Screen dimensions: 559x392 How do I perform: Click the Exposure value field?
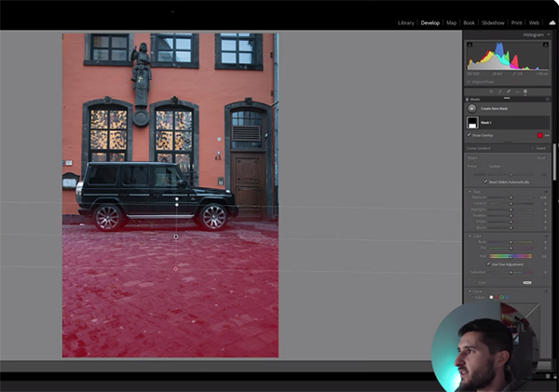tap(543, 197)
